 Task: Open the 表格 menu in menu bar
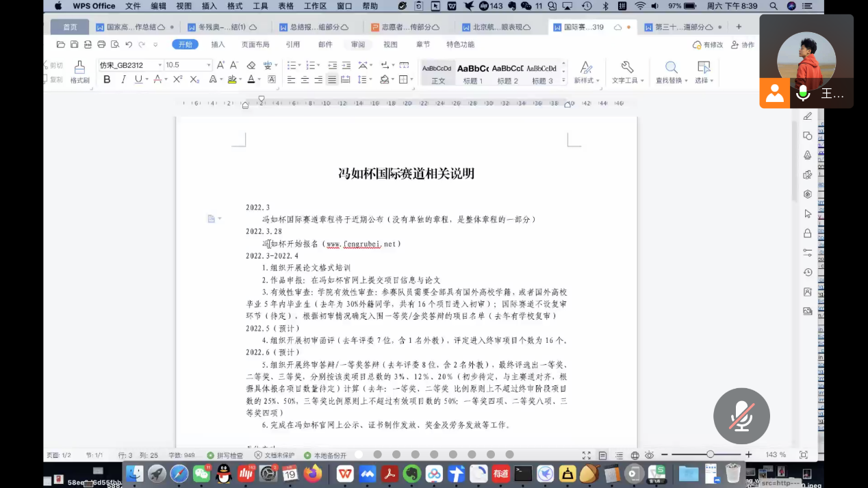pyautogui.click(x=286, y=6)
